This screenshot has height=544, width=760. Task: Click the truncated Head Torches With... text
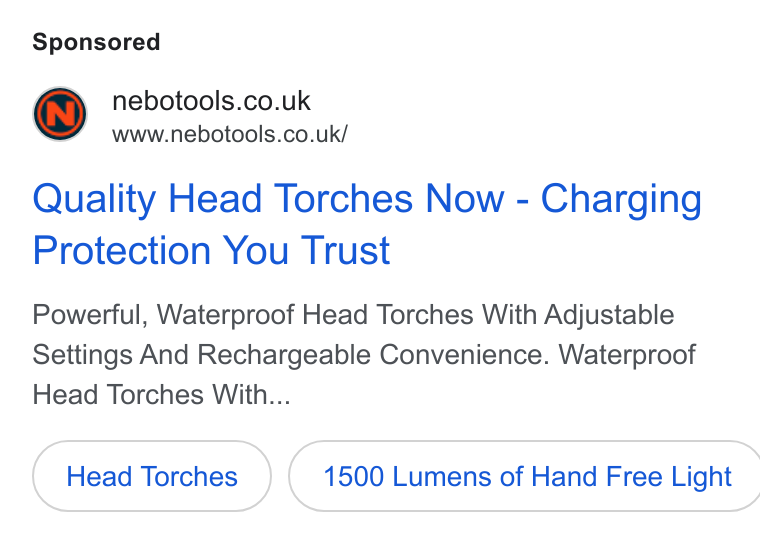pyautogui.click(x=161, y=394)
